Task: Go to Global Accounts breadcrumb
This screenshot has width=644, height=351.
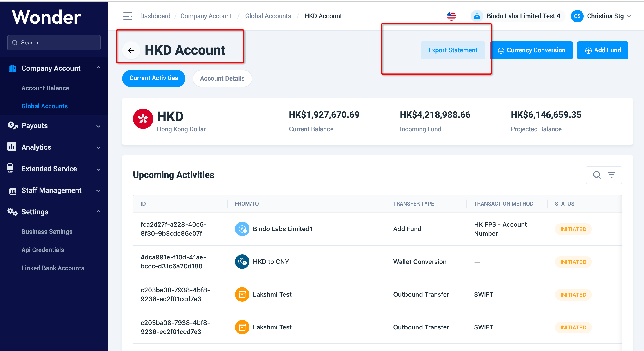Action: (268, 16)
